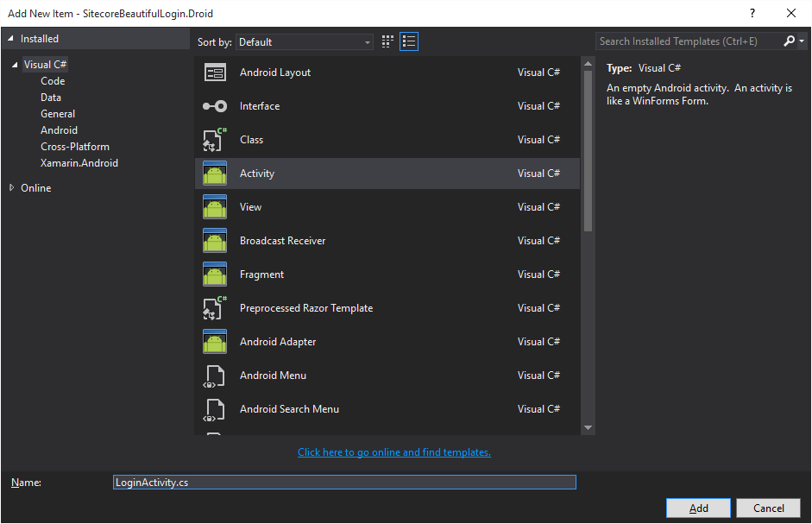This screenshot has height=524, width=812.
Task: Select the Android Adapter row text
Action: (x=278, y=342)
